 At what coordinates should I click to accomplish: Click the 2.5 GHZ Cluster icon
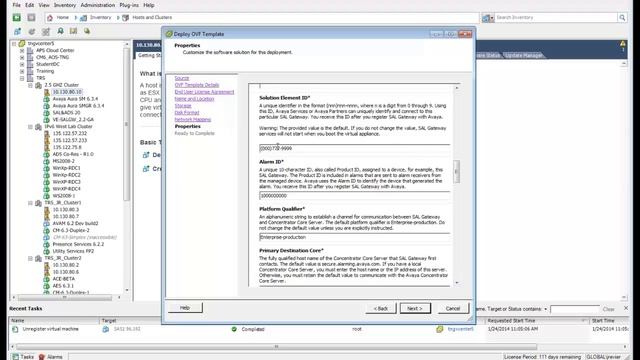click(38, 85)
